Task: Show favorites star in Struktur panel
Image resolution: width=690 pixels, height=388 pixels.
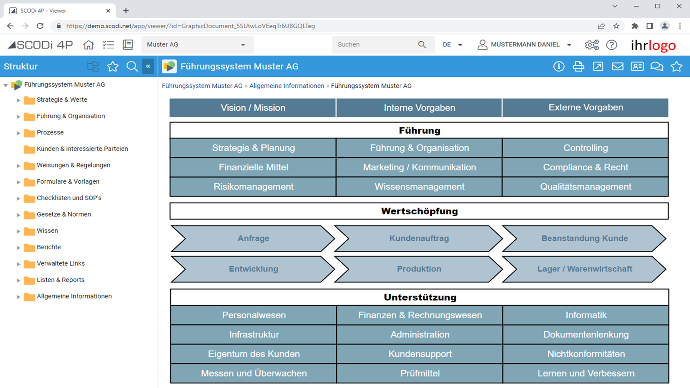Action: (113, 66)
